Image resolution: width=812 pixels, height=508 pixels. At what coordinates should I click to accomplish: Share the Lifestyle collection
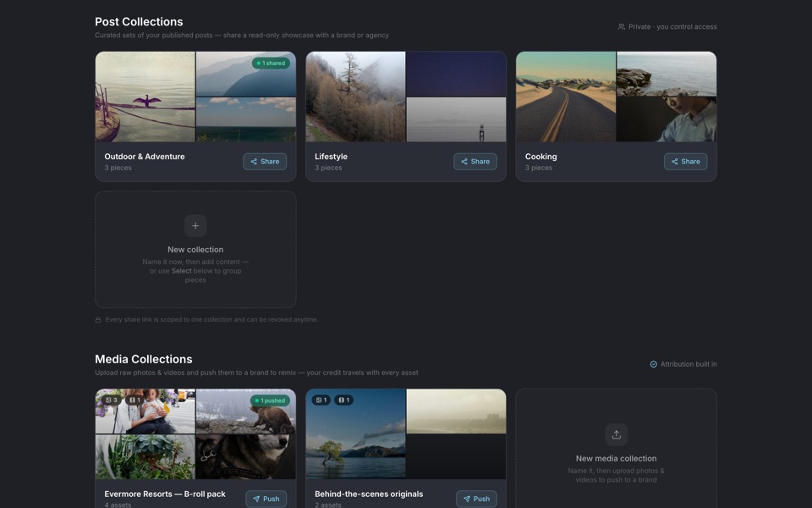coord(475,162)
